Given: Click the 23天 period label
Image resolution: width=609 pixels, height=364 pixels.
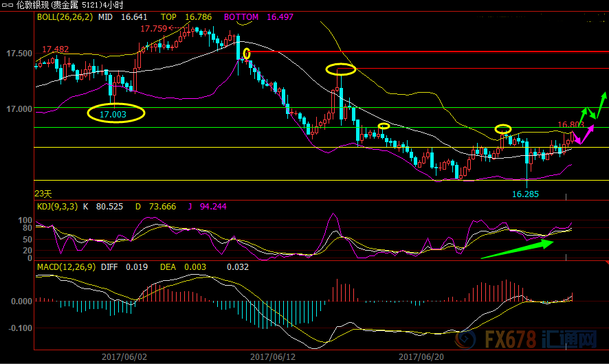Looking at the screenshot, I should tap(43, 194).
